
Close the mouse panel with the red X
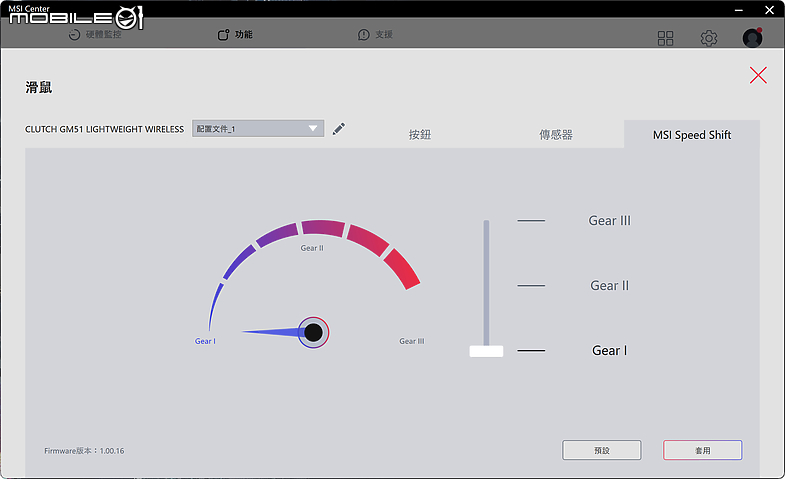758,75
